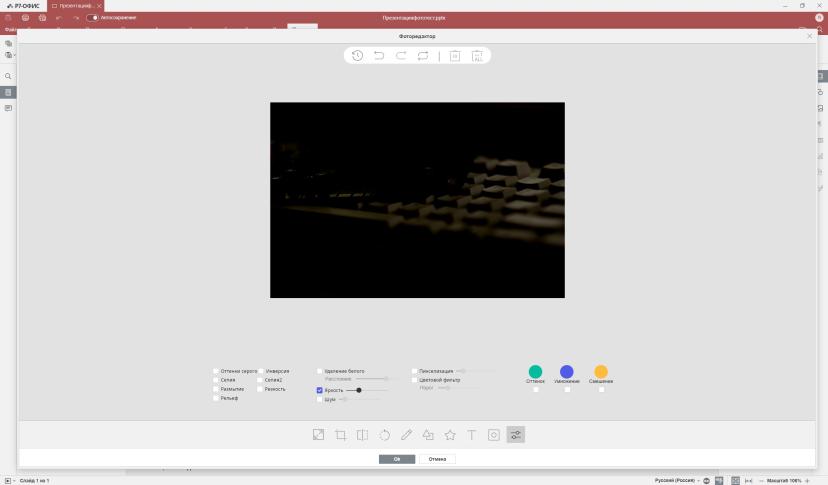Screen dimensions: 828x485
Task: Pick the green Оттенок color swatch
Action: pyautogui.click(x=535, y=371)
